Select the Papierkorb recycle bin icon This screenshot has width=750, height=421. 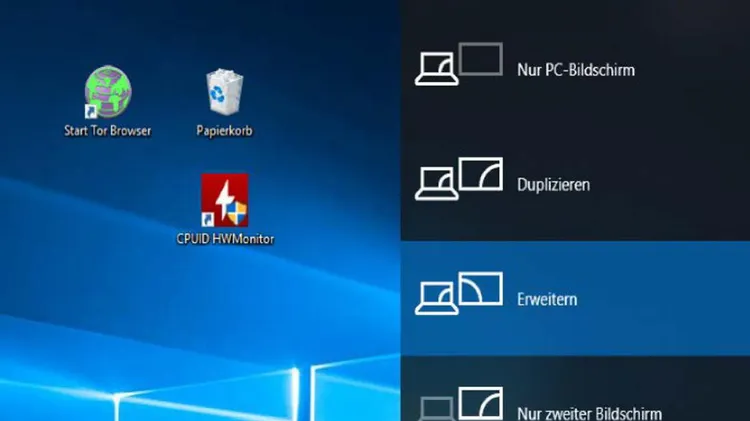(x=224, y=92)
